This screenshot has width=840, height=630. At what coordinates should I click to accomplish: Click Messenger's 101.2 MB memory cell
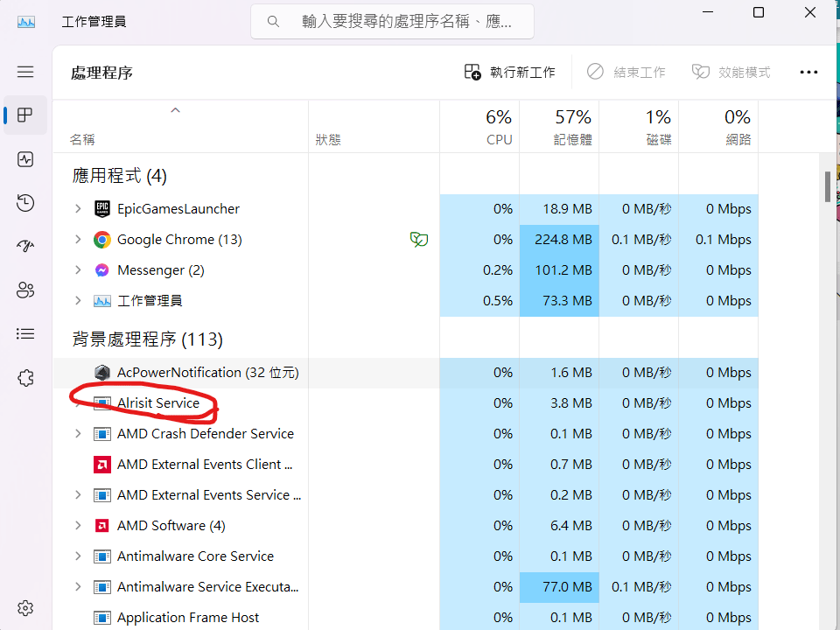(x=559, y=270)
